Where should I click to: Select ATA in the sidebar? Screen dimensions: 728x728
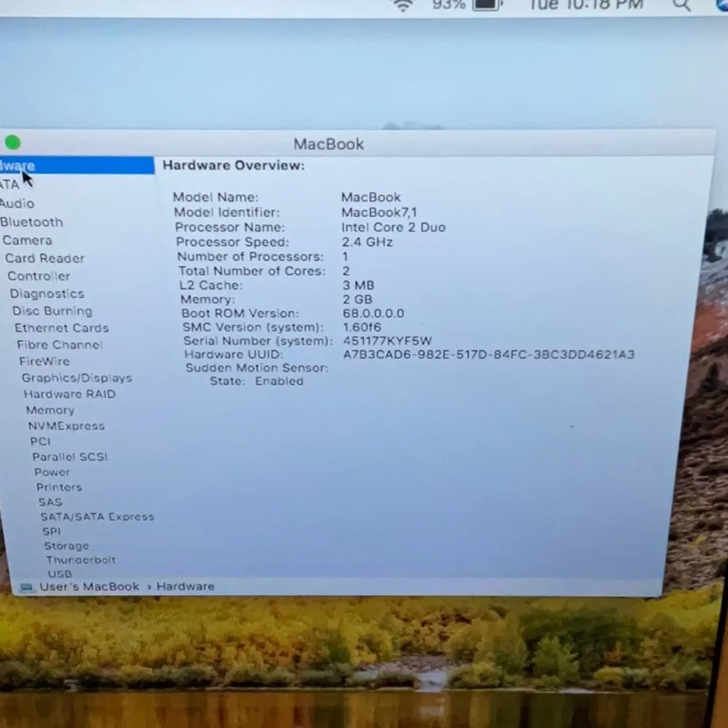[x=9, y=185]
